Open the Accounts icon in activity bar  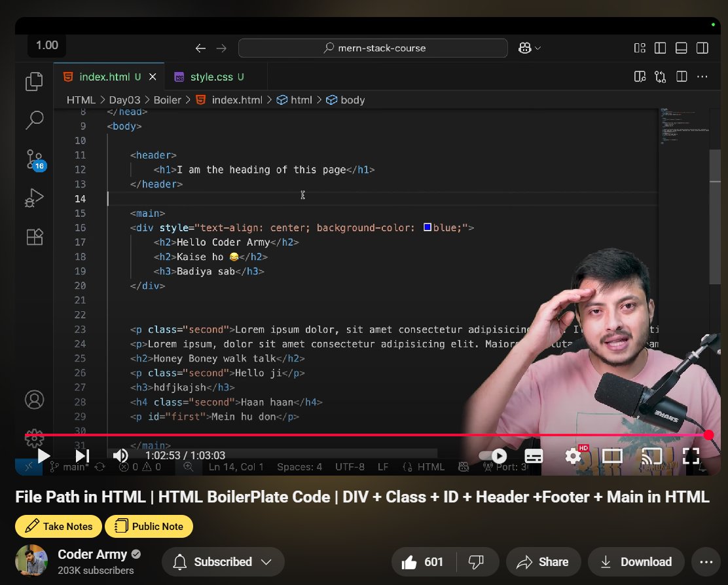[x=34, y=400]
